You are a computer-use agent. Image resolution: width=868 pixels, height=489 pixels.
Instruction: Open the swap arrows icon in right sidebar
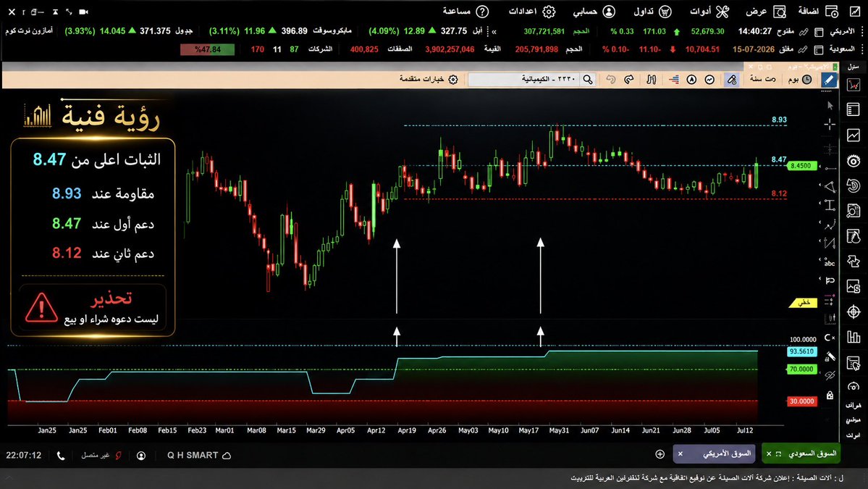854,262
